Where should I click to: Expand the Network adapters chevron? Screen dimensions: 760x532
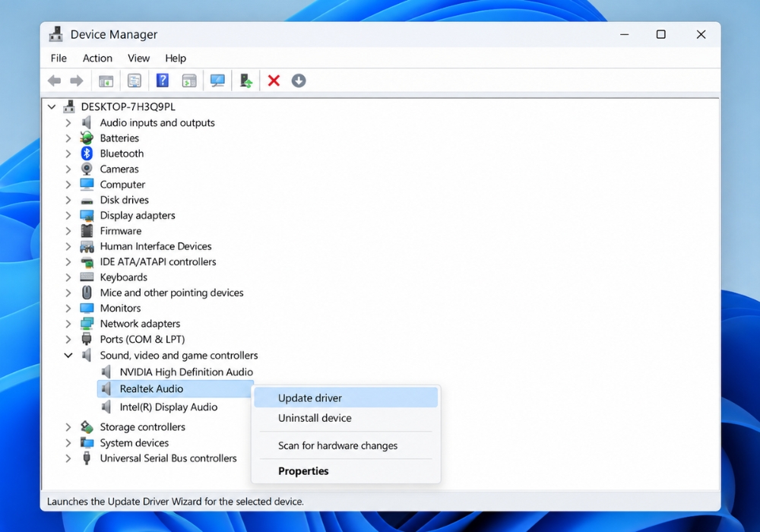click(68, 324)
